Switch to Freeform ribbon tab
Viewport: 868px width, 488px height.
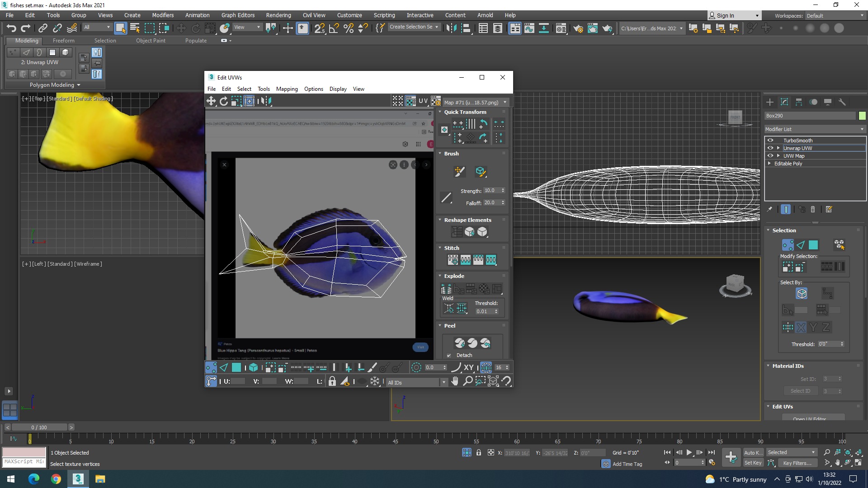[63, 41]
